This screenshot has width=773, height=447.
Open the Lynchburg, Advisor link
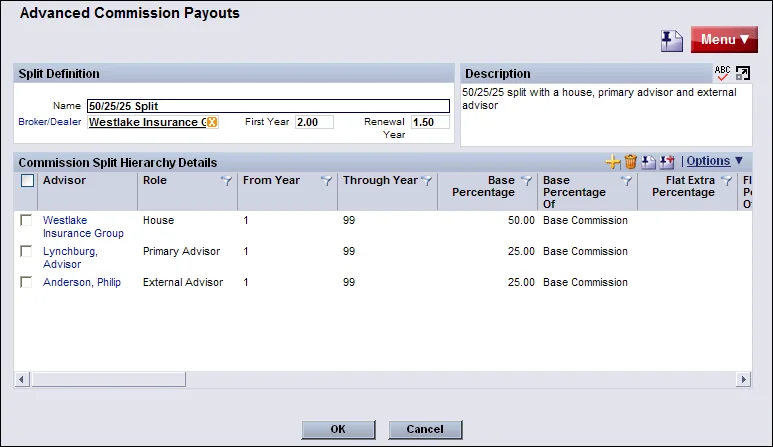point(70,258)
